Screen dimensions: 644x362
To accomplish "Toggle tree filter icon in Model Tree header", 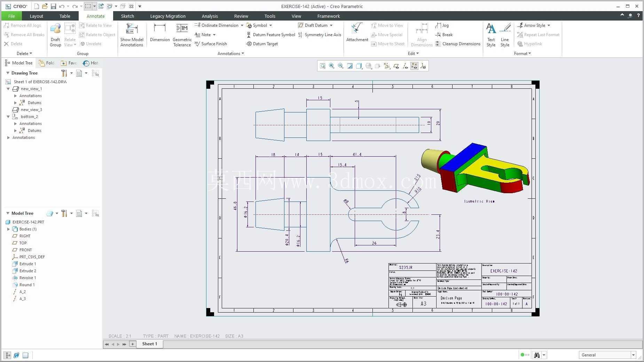I will click(95, 213).
